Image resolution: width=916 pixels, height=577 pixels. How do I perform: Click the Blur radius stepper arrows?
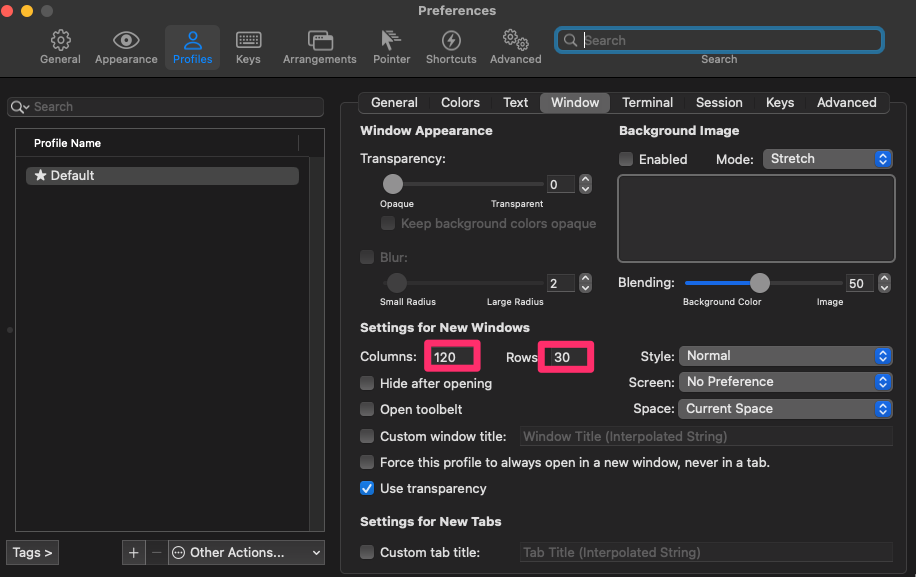[585, 283]
